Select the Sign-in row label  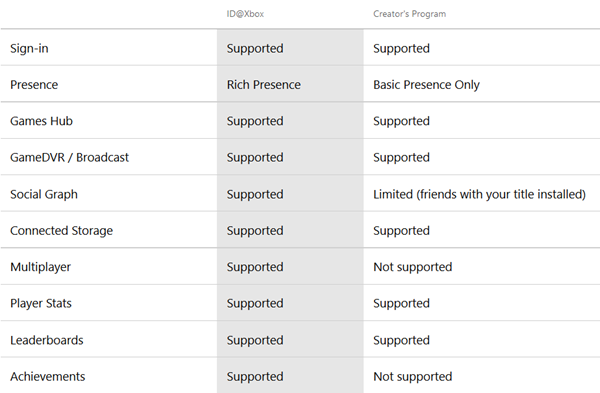pos(29,49)
